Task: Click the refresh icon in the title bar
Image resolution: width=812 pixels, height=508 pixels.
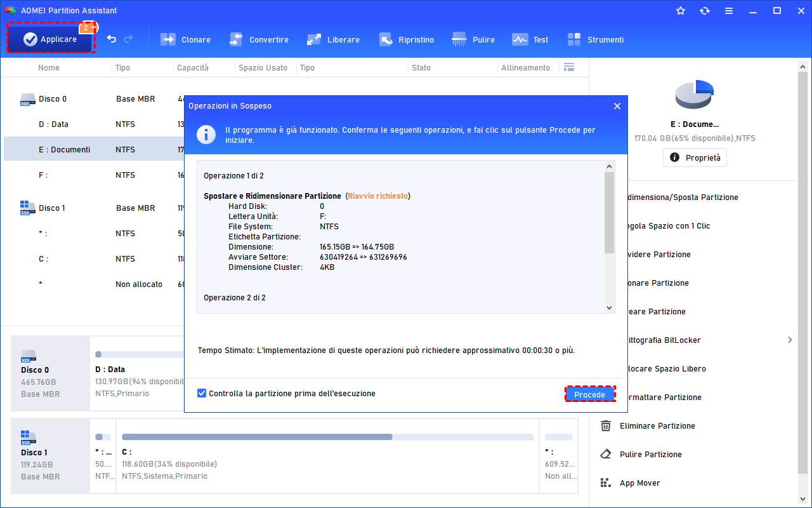Action: pyautogui.click(x=705, y=11)
